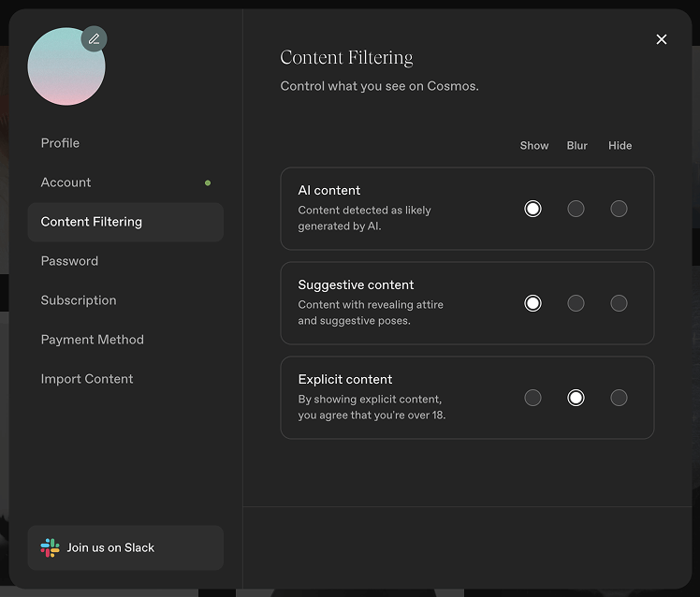Click the Slack logo icon
The height and width of the screenshot is (597, 700).
click(x=51, y=548)
